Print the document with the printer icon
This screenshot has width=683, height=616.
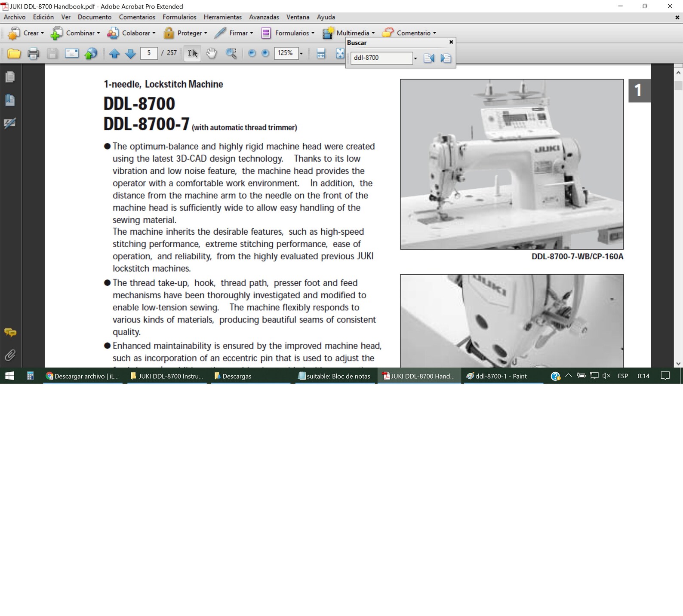pyautogui.click(x=33, y=53)
